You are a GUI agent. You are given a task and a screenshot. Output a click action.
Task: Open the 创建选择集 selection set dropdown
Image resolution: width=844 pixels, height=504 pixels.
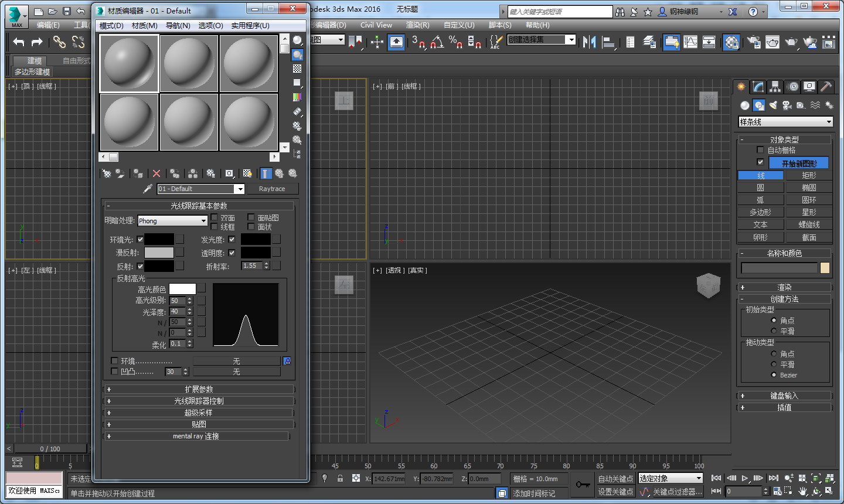541,39
